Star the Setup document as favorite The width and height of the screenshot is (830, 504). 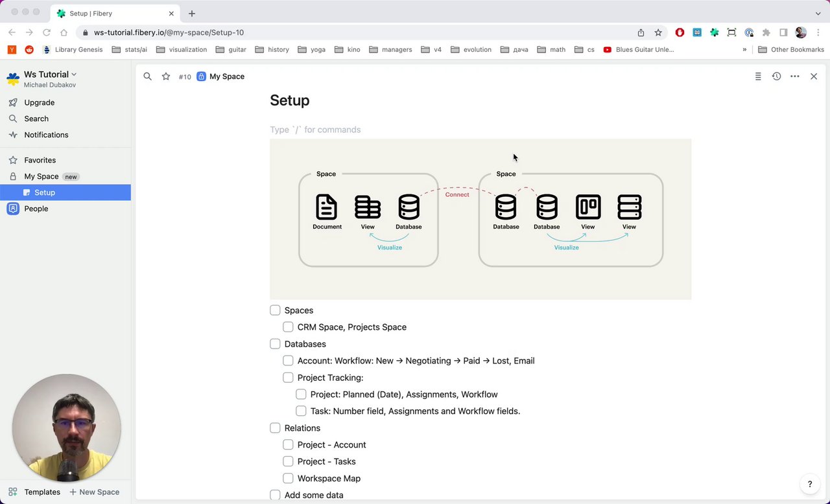[x=166, y=76]
